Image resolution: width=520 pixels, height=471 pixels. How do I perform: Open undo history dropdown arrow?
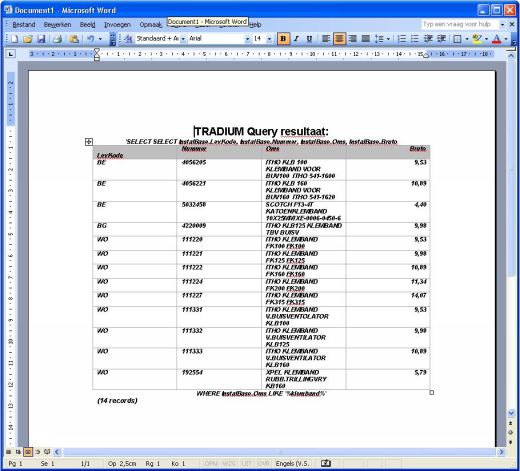100,39
